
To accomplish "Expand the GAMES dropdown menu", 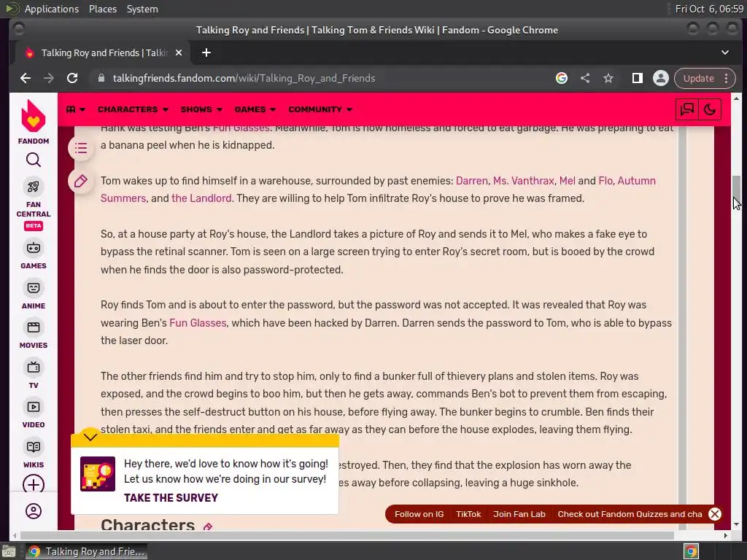I will point(255,109).
